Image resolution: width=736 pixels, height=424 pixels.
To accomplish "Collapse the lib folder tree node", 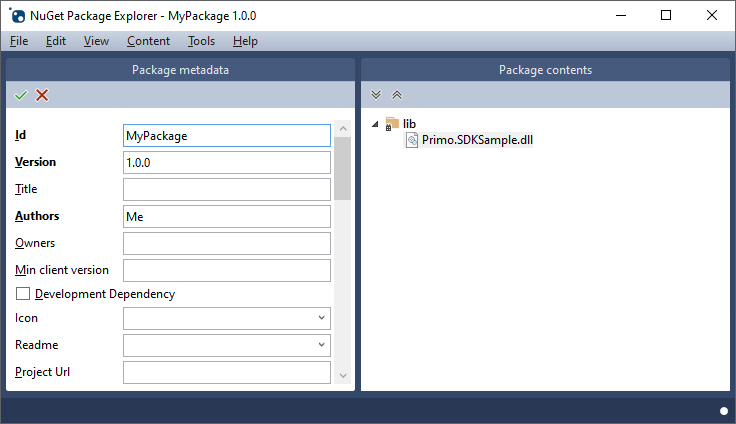I will [375, 124].
